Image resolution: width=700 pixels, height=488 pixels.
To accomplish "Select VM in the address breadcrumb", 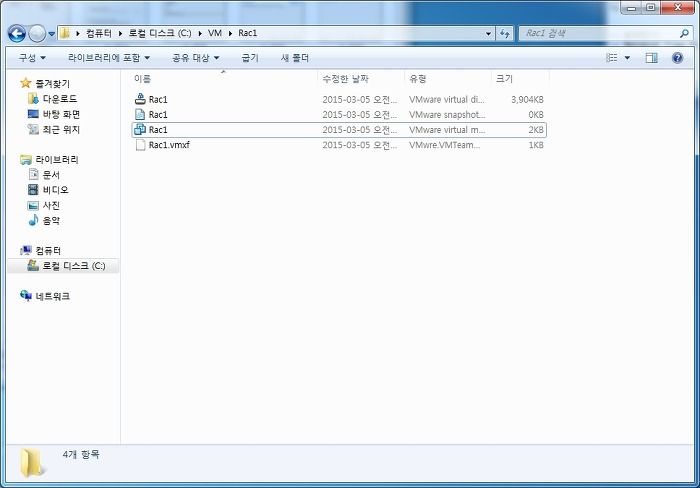I will point(215,33).
